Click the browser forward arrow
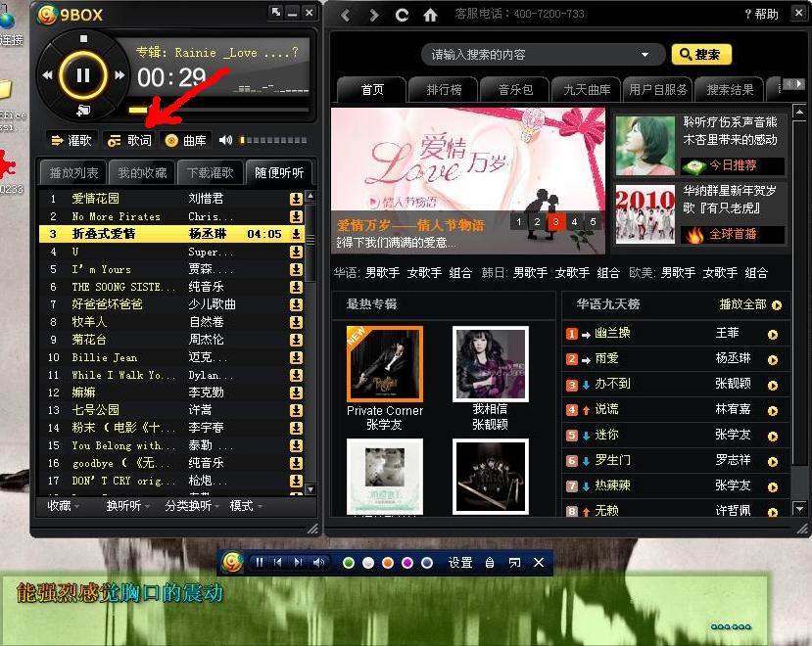The image size is (812, 646). [374, 16]
